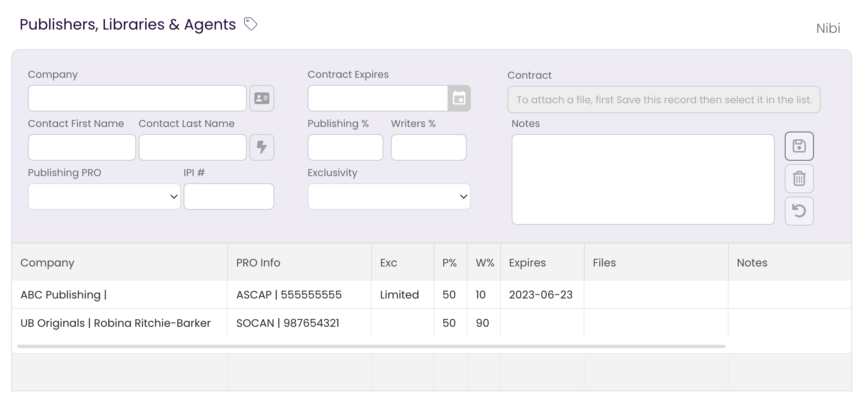The height and width of the screenshot is (408, 868).
Task: Reset the form with the undo arrow icon
Action: (x=799, y=211)
